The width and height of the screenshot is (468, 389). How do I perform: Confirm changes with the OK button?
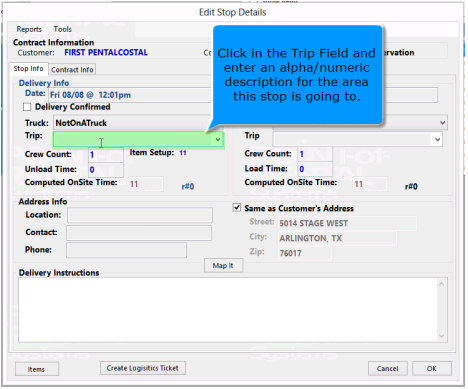[432, 368]
